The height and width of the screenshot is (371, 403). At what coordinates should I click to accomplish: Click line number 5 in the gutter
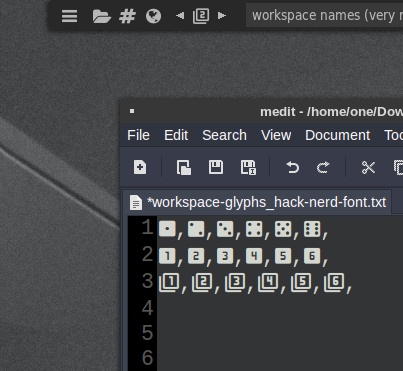click(x=147, y=333)
